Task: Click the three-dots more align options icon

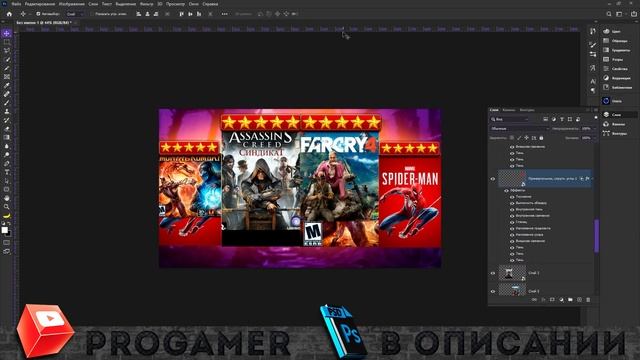Action: [224, 14]
